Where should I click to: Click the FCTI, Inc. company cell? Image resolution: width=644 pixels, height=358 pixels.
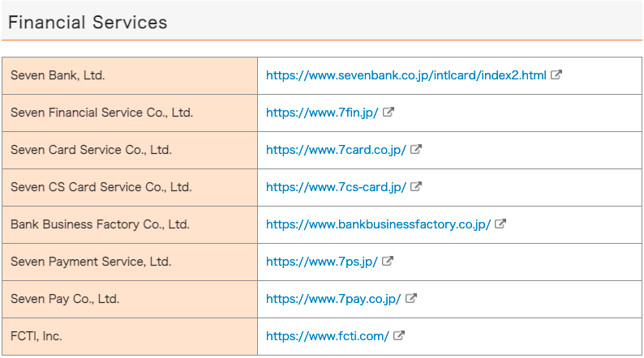tap(130, 336)
